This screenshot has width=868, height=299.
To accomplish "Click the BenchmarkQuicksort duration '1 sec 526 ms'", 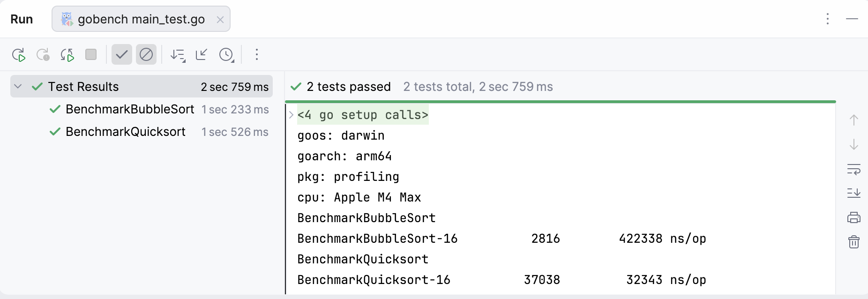I will click(x=235, y=132).
